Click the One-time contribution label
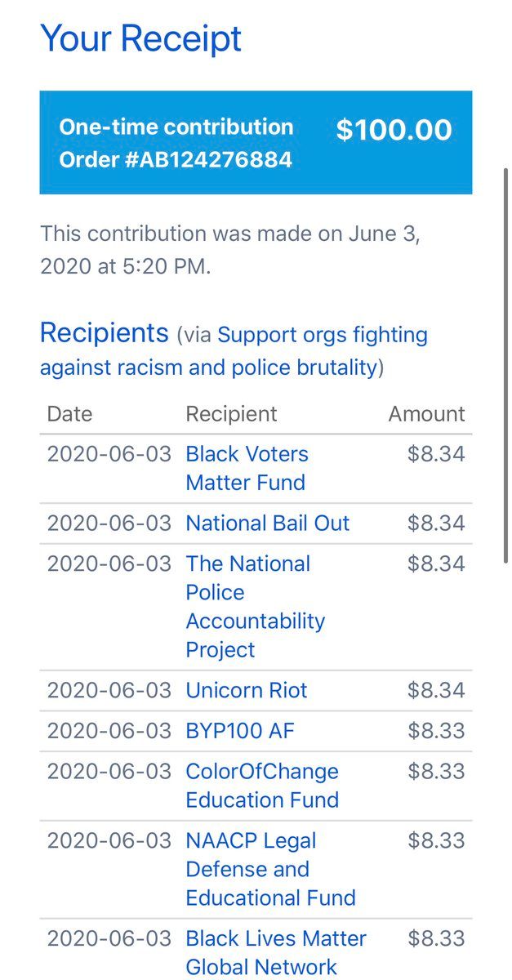Viewport: 512px width, 980px height. point(176,127)
